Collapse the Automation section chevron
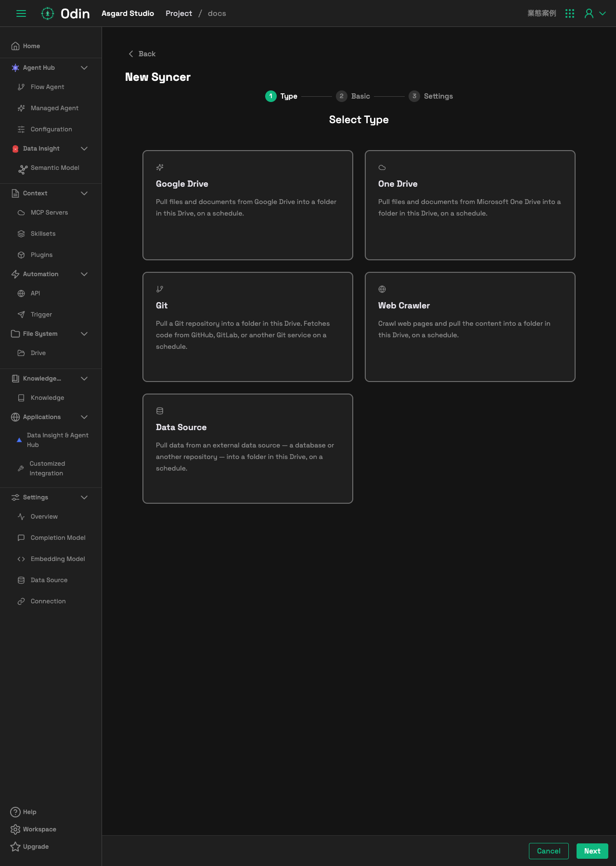616x866 pixels. tap(84, 274)
